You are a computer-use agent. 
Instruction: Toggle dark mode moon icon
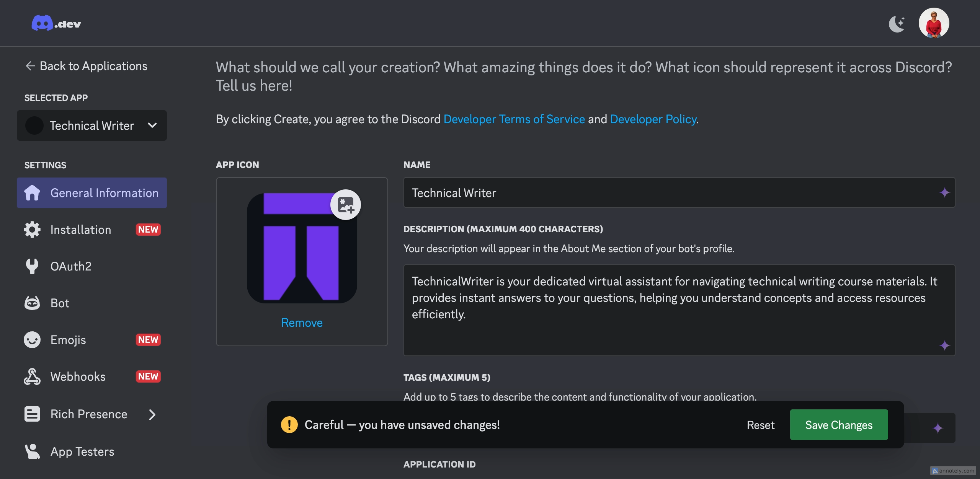897,24
